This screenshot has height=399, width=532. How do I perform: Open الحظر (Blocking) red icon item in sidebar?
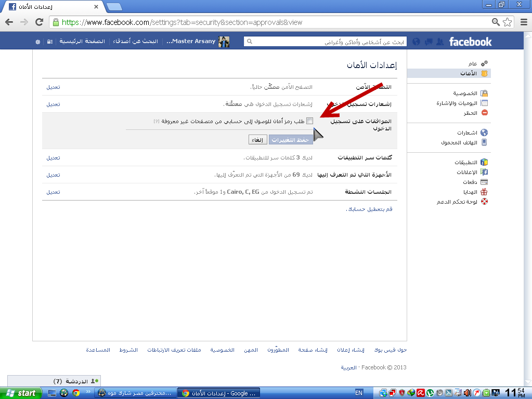[470, 113]
